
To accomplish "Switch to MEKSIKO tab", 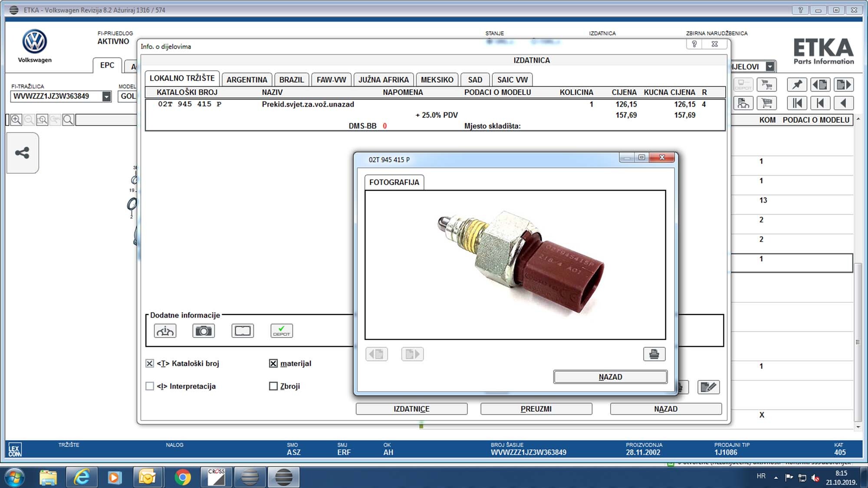I will point(437,80).
